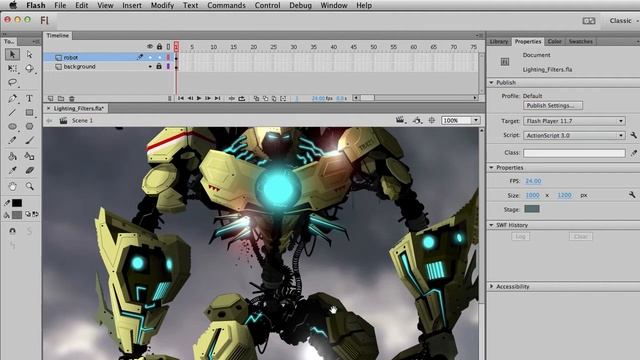Viewport: 640px width, 360px height.
Task: Select the Lasso tool
Action: [12, 83]
